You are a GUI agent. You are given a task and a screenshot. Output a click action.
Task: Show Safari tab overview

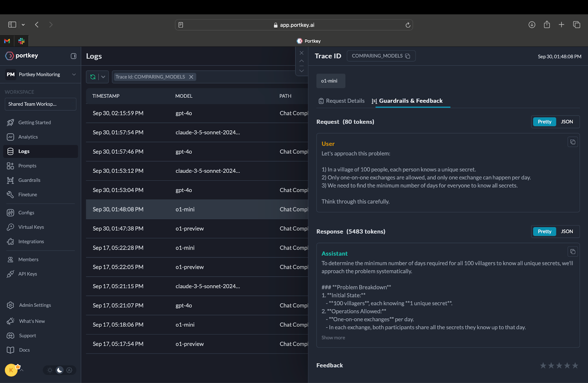pos(577,25)
